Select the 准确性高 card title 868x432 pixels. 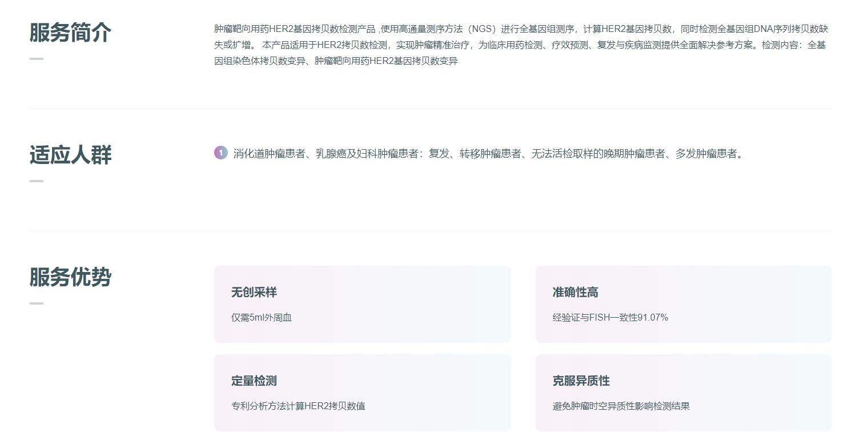575,293
